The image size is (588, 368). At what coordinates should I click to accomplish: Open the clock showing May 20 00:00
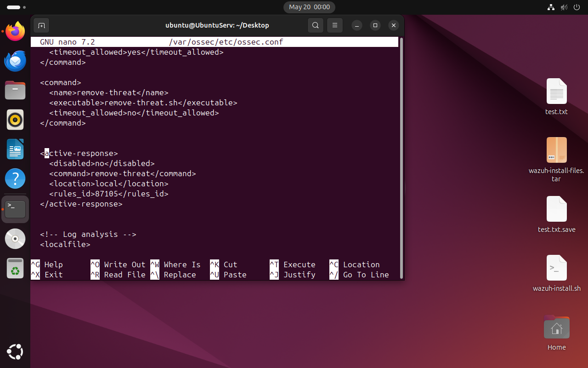coord(309,7)
